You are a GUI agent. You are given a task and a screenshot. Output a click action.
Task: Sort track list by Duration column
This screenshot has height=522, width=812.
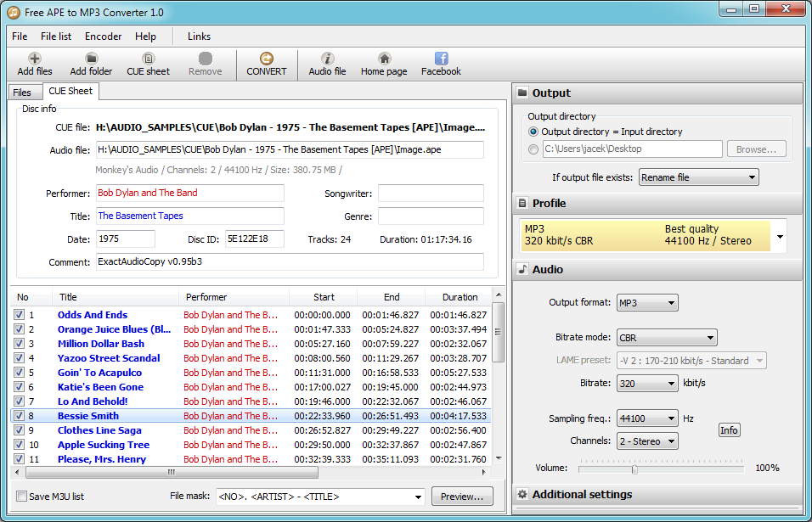click(x=460, y=297)
